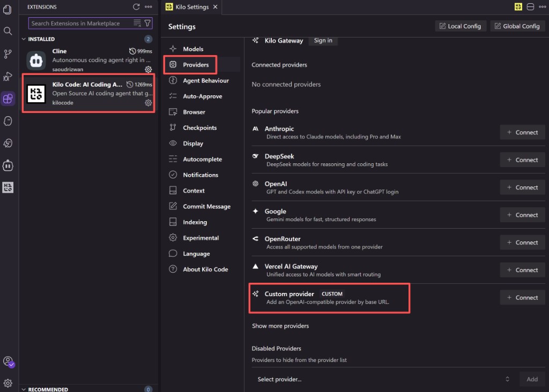Connect the Anthropic provider
Image resolution: width=549 pixels, height=392 pixels.
522,132
